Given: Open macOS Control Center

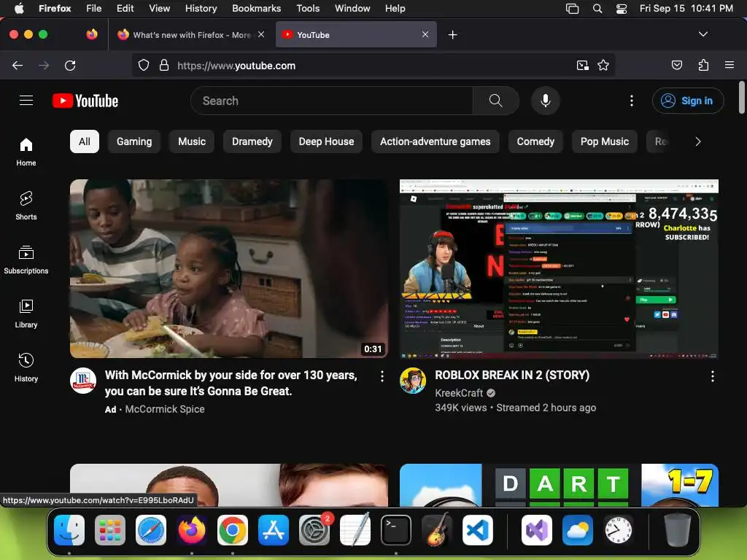Looking at the screenshot, I should [x=622, y=9].
